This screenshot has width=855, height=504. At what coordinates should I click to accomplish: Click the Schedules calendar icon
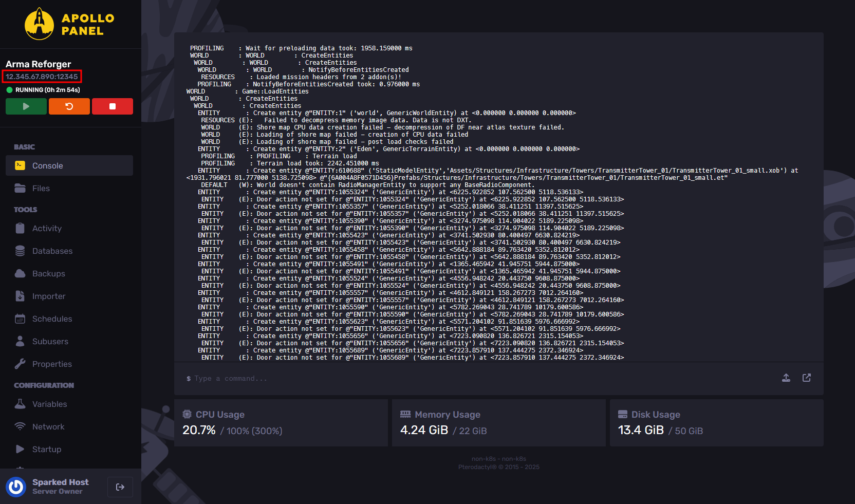coord(20,319)
